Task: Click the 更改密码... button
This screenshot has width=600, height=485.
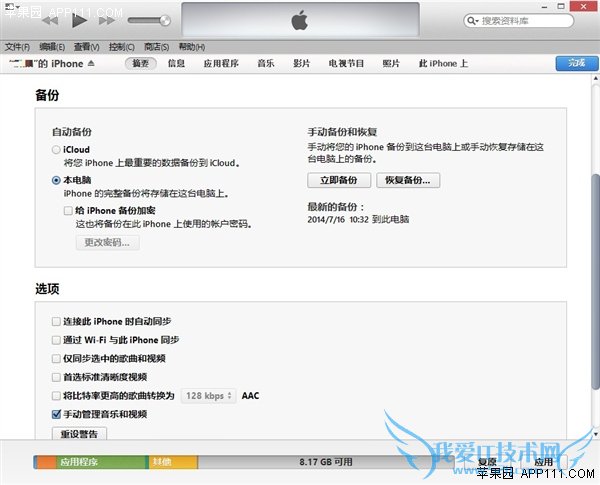Action: coord(107,243)
